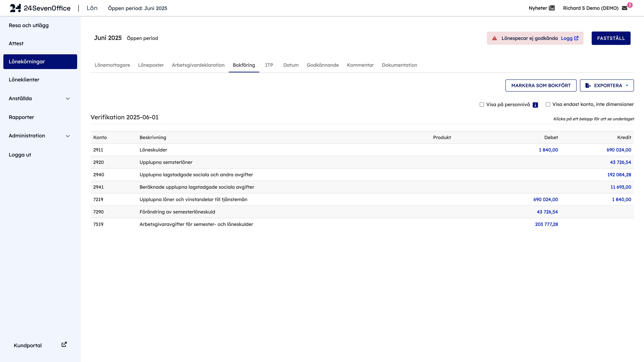This screenshot has width=644, height=362.
Task: Go to the Godkännande tab
Action: coord(323,65)
